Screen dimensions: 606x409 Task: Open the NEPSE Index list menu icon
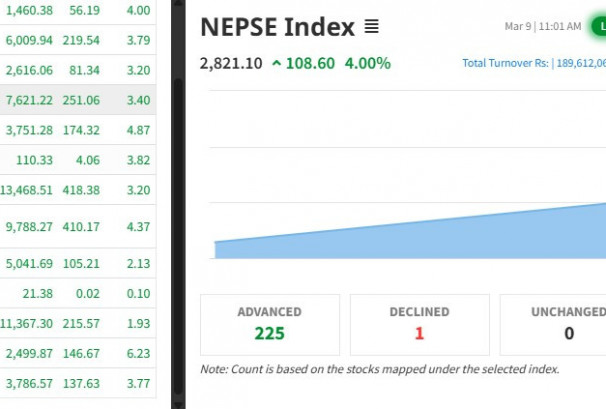coord(372,27)
